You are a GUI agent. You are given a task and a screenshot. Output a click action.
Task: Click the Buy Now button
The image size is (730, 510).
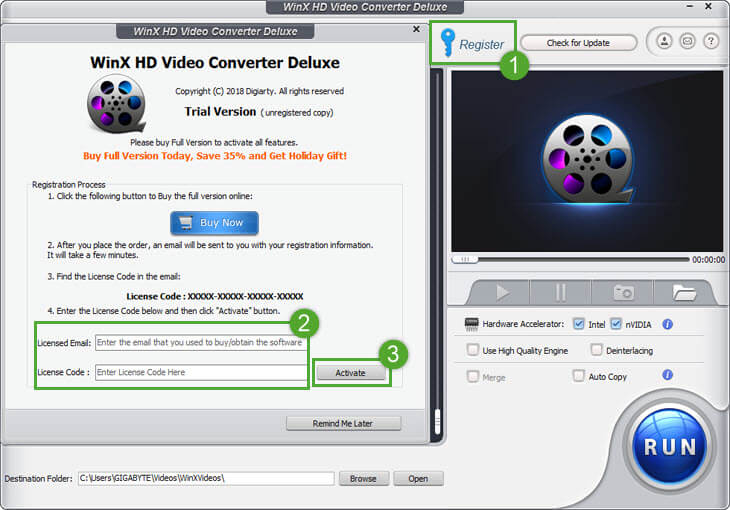tap(214, 223)
